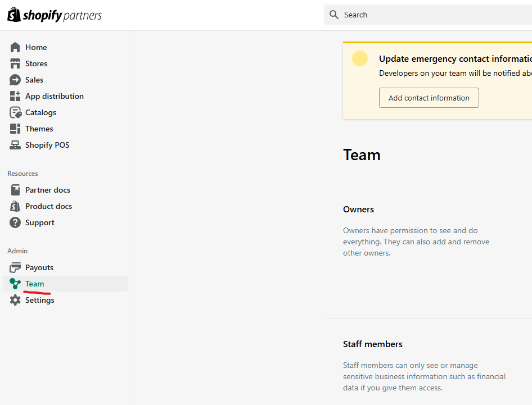This screenshot has width=532, height=405.
Task: Open the Catalogs icon
Action: click(x=15, y=112)
